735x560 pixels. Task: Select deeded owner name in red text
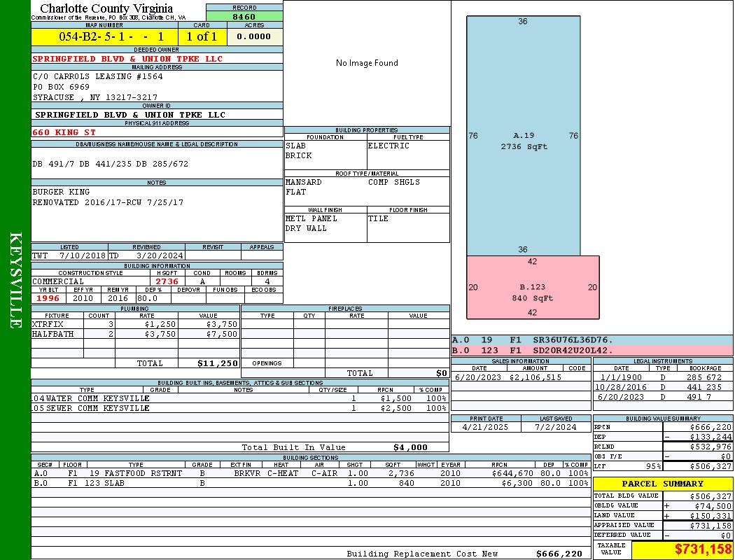[x=127, y=59]
